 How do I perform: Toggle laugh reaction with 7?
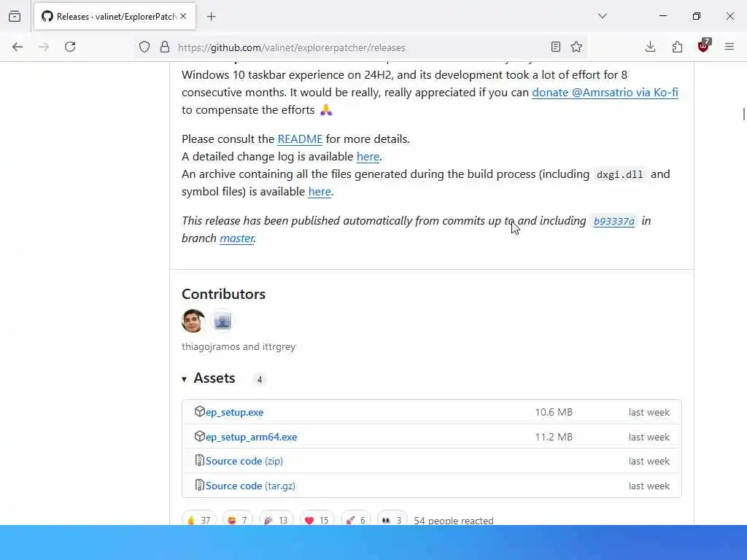tap(238, 520)
